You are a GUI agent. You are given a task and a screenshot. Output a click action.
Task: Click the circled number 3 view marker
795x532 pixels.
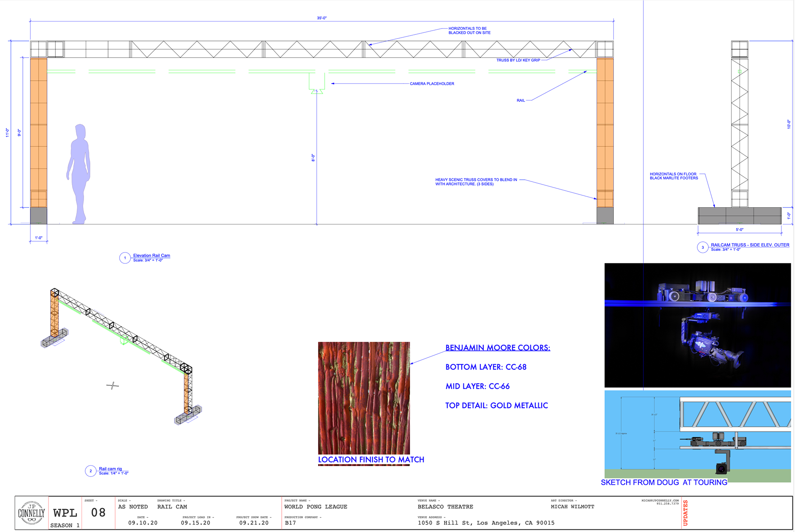[x=703, y=248]
